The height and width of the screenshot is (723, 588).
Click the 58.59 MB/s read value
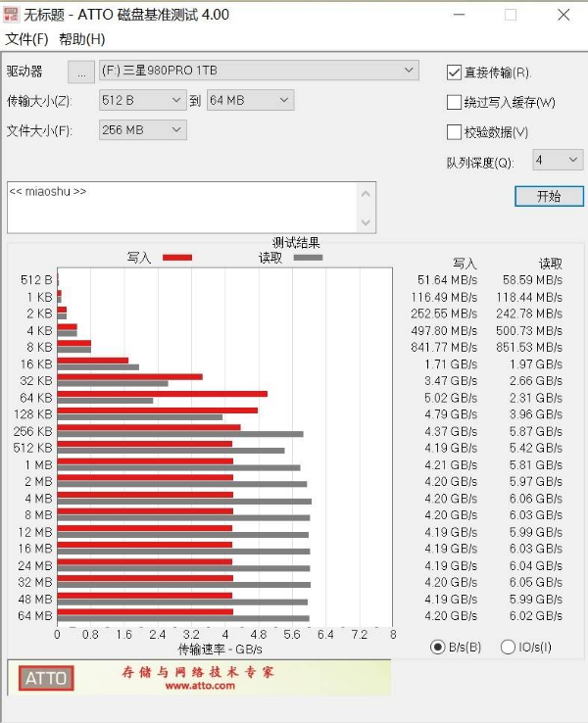pyautogui.click(x=532, y=280)
